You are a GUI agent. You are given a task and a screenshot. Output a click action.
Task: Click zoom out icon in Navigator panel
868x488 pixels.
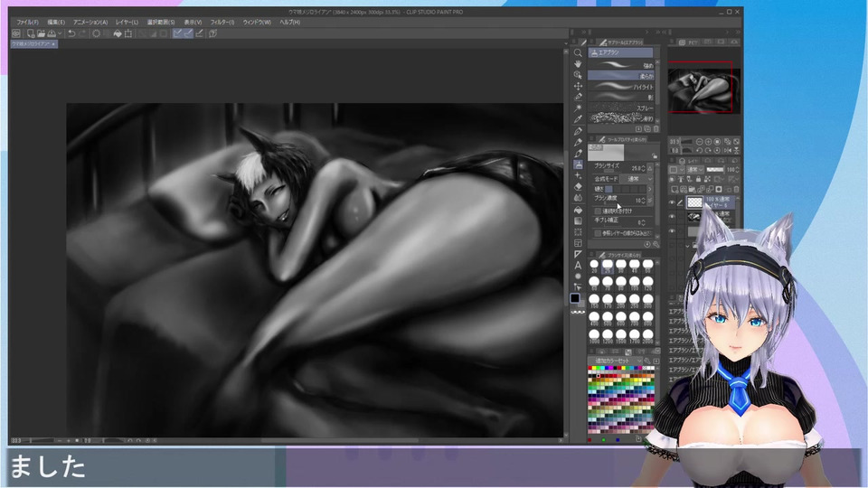[x=699, y=142]
